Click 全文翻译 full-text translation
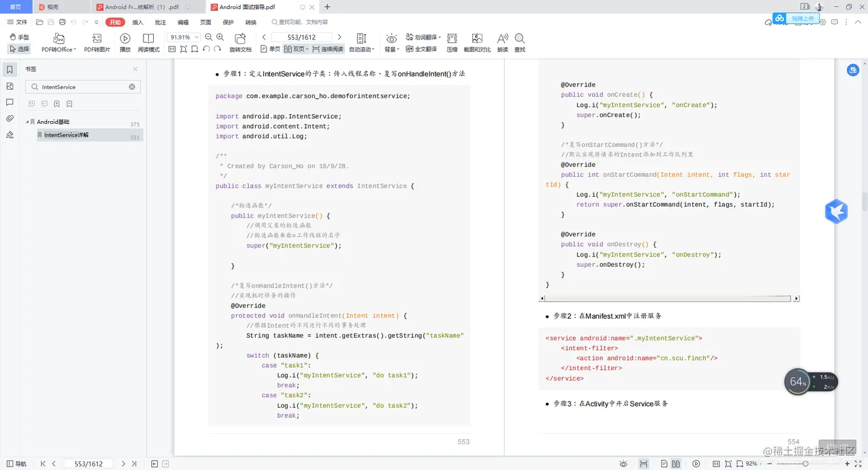This screenshot has height=470, width=868. tap(421, 49)
